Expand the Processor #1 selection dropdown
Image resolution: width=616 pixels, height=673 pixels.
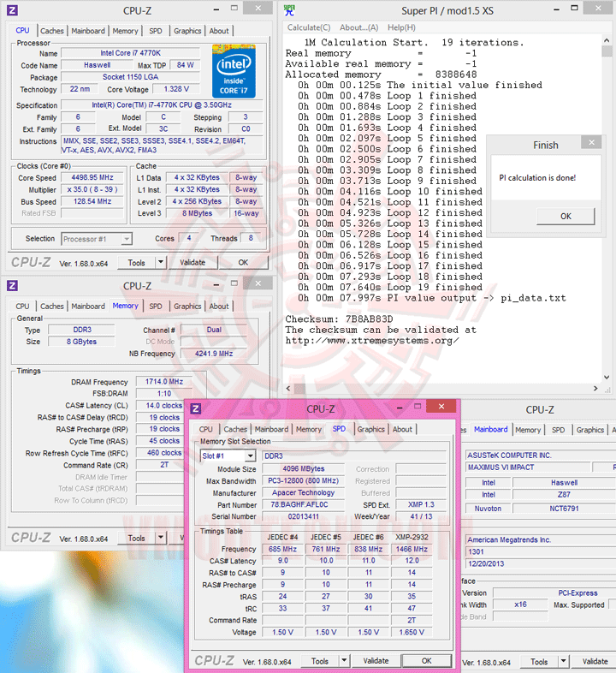click(x=126, y=239)
